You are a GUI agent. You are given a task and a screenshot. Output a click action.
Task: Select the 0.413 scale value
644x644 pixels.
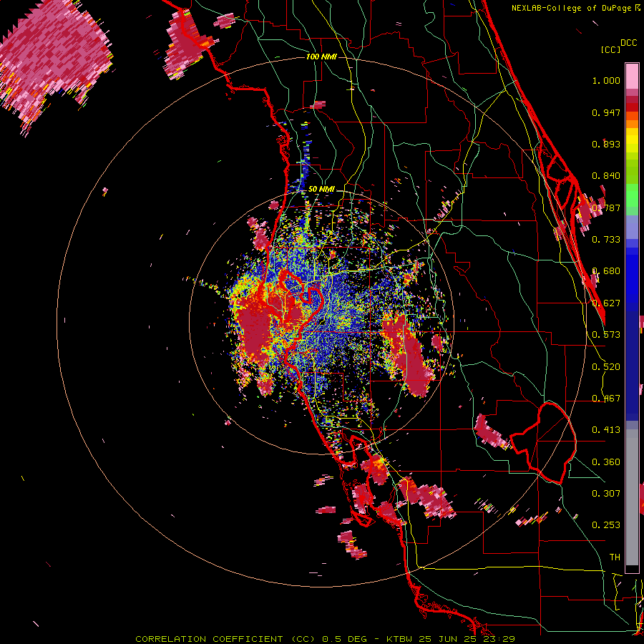pos(606,430)
